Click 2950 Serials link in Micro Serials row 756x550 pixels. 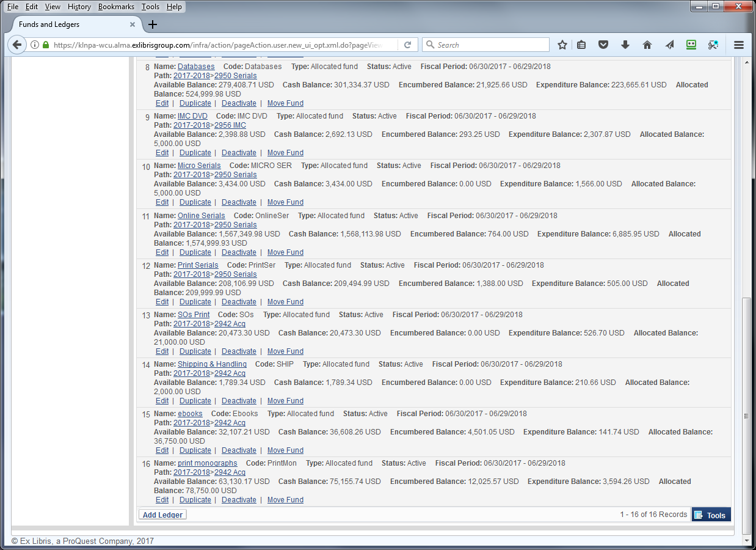tap(236, 175)
